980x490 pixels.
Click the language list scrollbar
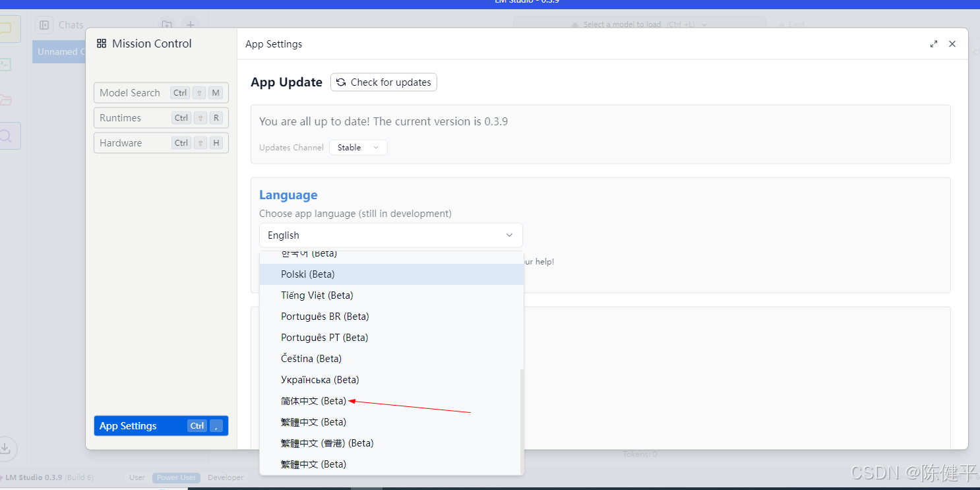point(522,421)
